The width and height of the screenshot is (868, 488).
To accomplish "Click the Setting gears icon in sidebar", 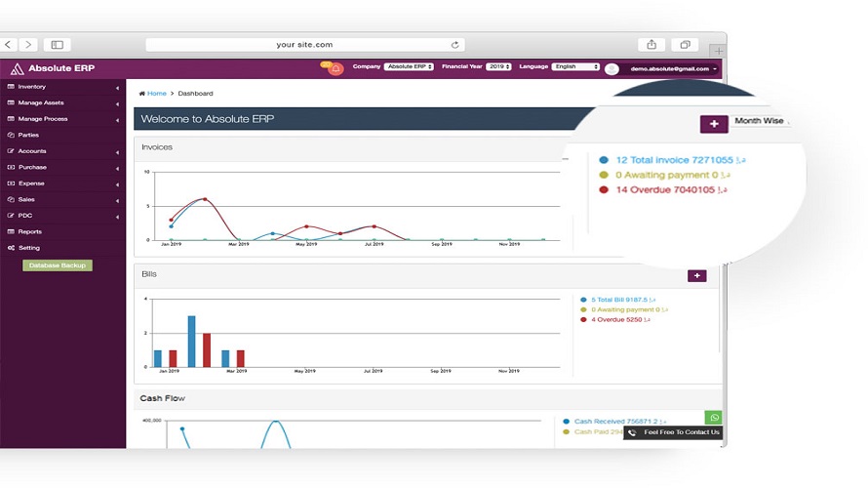I will pos(11,248).
